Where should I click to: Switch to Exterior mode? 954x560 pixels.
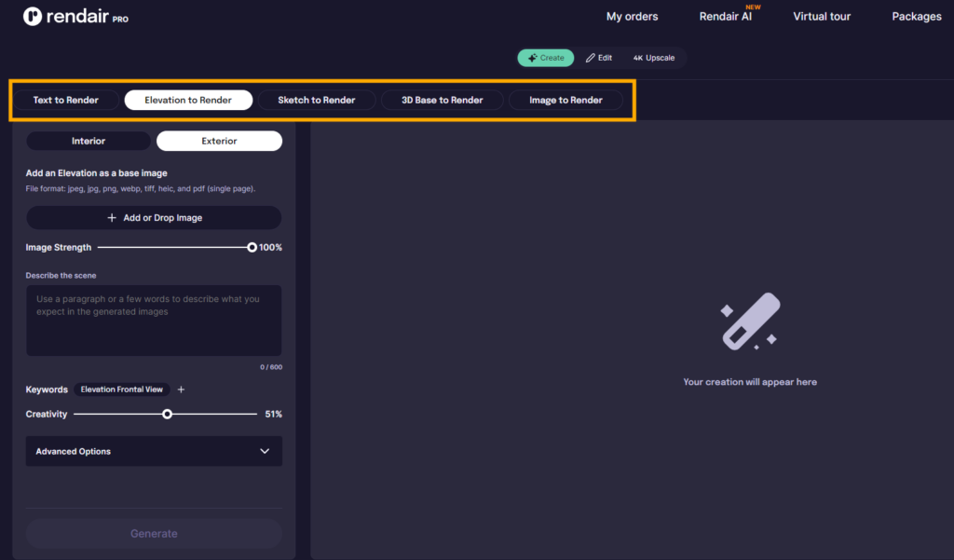click(x=219, y=141)
